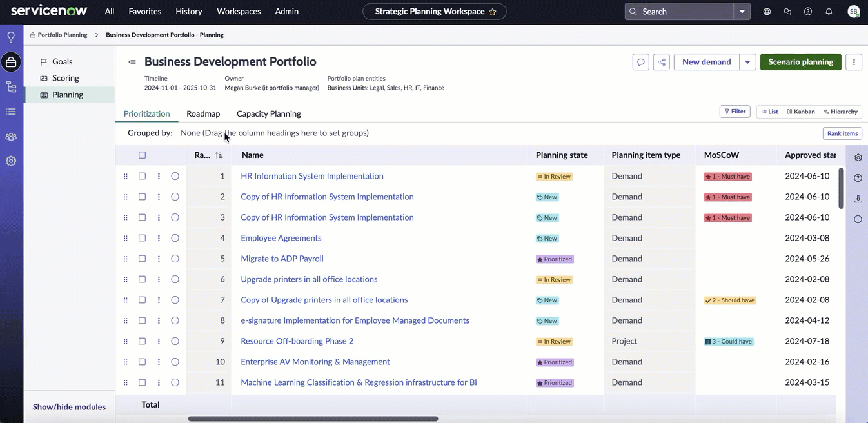868x423 pixels.
Task: Focus the Search input field
Action: click(679, 12)
